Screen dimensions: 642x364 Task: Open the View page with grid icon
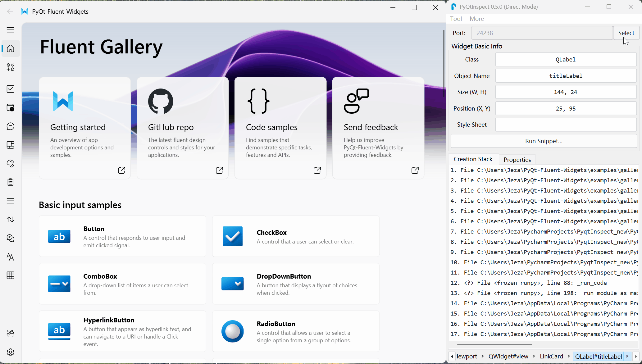(11, 275)
